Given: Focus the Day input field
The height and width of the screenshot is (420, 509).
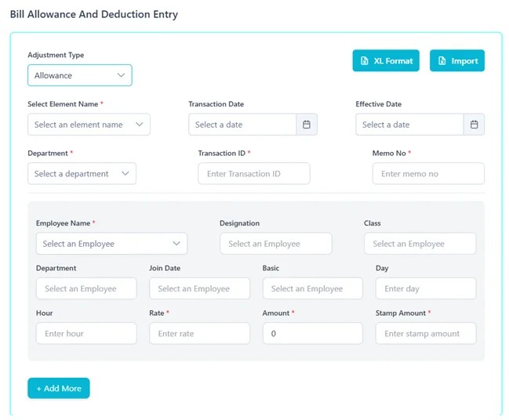Looking at the screenshot, I should click(x=425, y=288).
